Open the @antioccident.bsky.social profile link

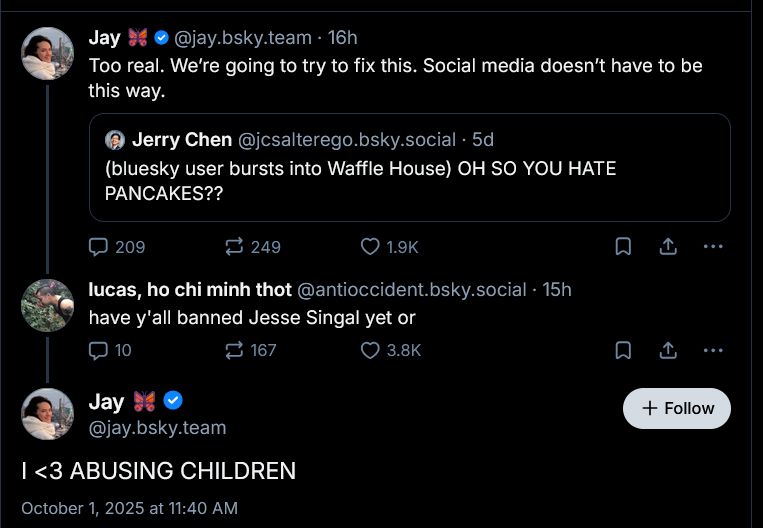click(x=411, y=289)
